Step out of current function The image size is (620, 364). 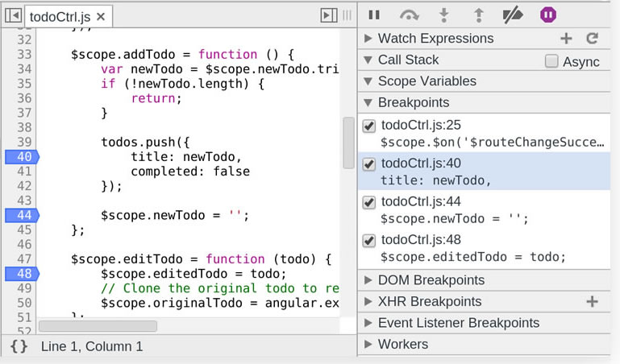[478, 14]
